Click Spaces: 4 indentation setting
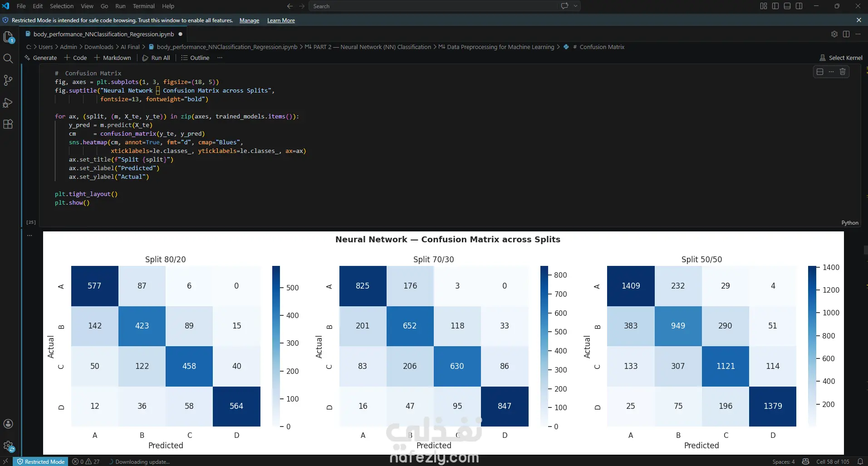This screenshot has width=868, height=466. [x=784, y=461]
